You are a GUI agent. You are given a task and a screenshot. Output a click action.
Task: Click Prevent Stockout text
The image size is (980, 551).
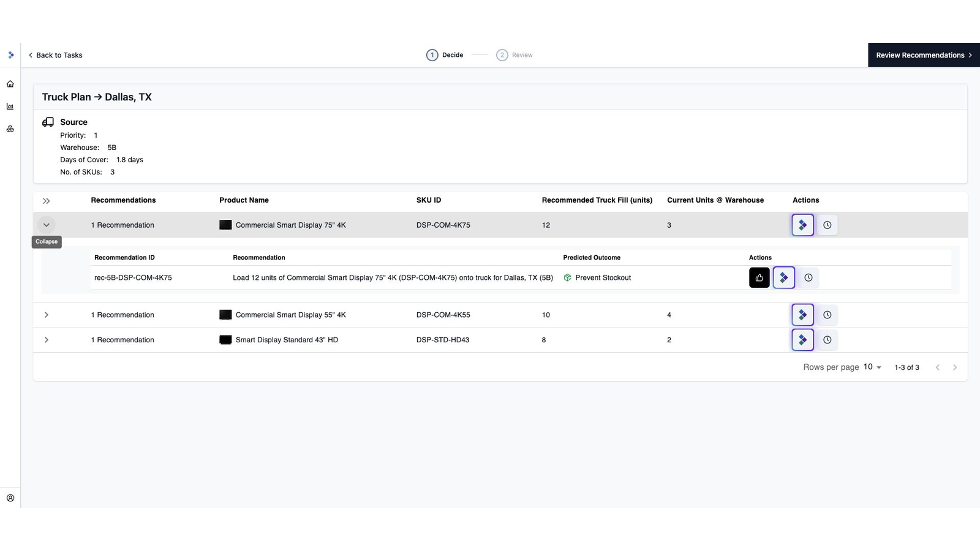[603, 277]
